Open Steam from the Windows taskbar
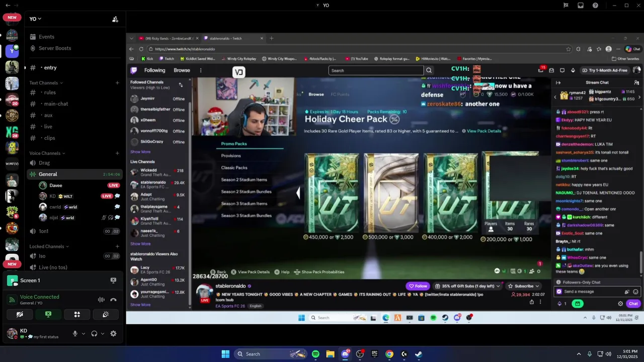This screenshot has height=362, width=644. (419, 354)
